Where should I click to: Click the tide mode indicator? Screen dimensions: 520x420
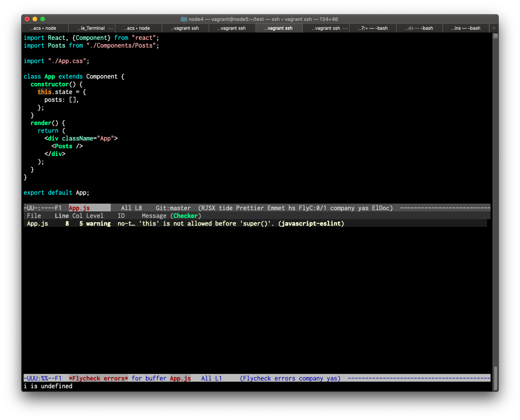click(227, 208)
